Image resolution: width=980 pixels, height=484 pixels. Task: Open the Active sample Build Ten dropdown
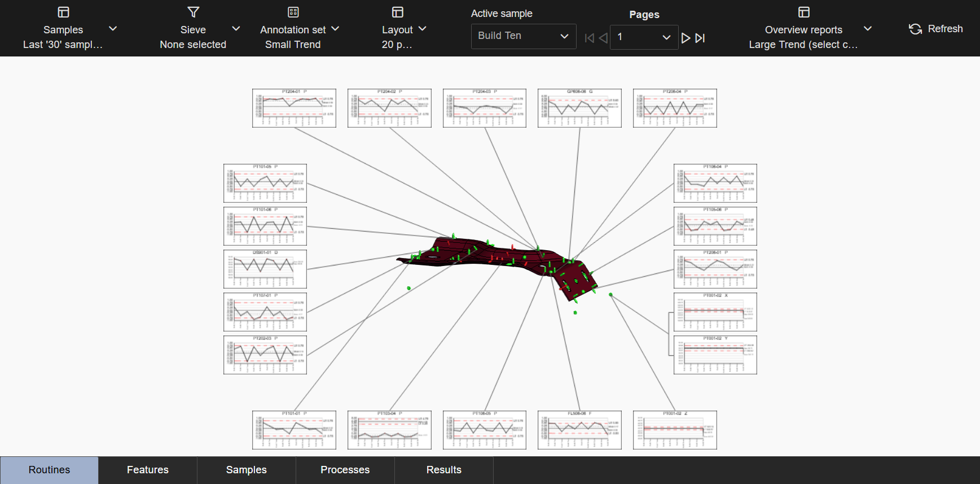523,36
